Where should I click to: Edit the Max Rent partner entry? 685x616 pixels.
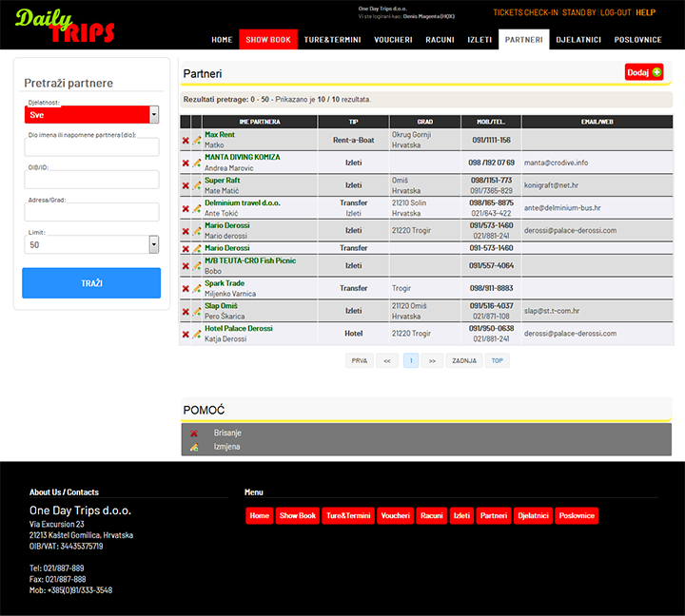197,141
